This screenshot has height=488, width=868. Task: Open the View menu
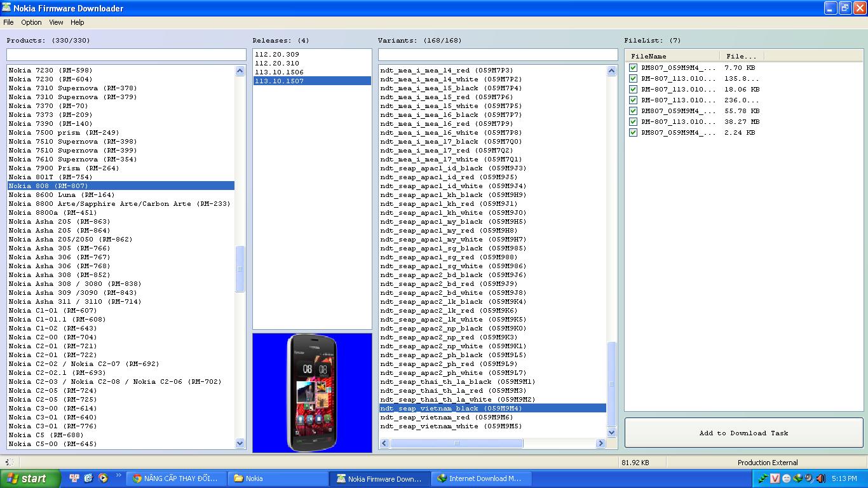(56, 22)
